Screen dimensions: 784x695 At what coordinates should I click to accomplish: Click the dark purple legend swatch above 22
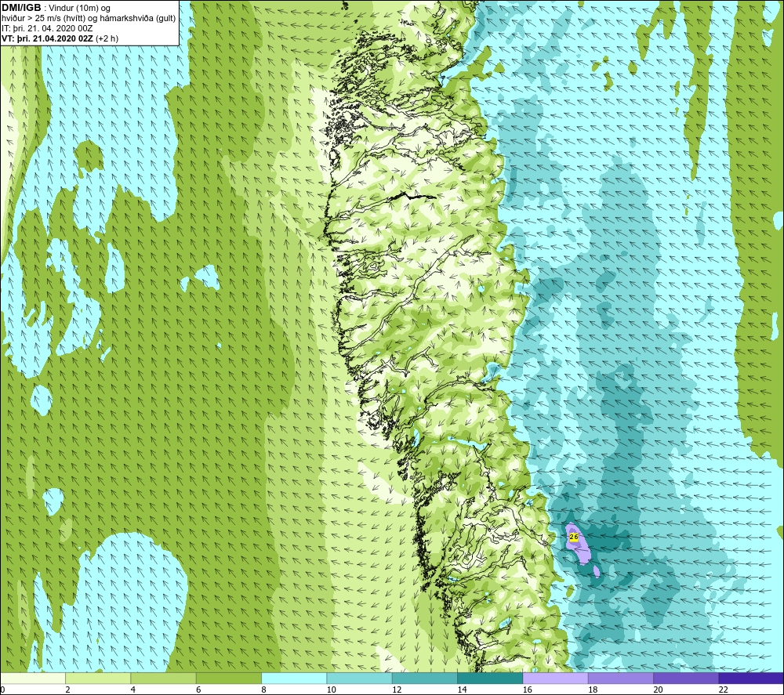[x=751, y=678]
